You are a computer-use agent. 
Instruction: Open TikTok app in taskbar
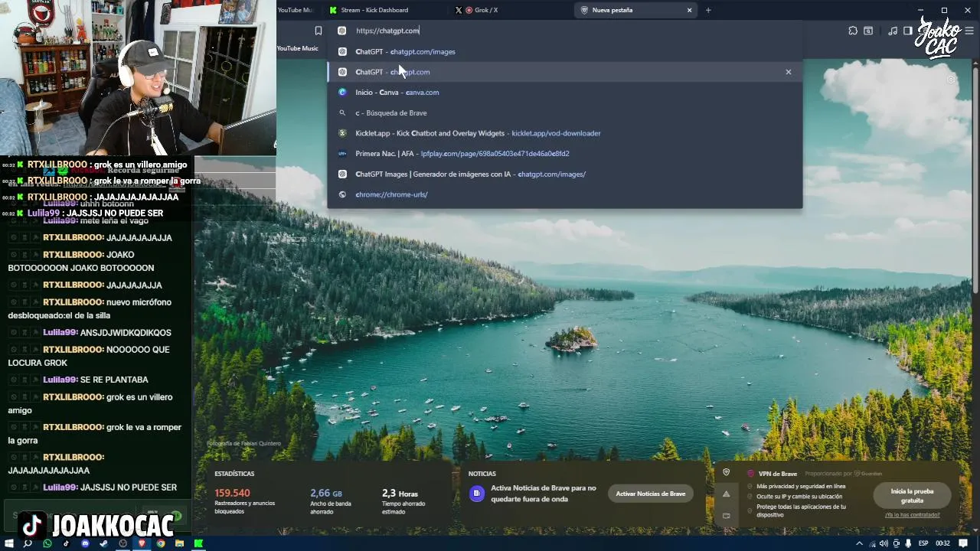coord(66,543)
